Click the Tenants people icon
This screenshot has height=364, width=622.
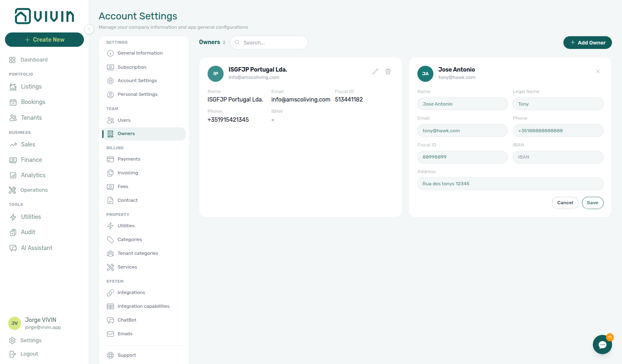(13, 118)
